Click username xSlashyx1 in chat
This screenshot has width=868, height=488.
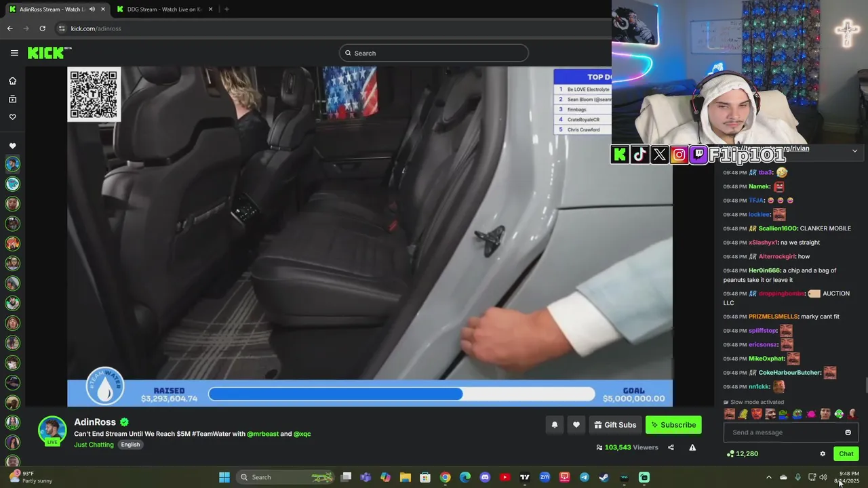tap(763, 243)
